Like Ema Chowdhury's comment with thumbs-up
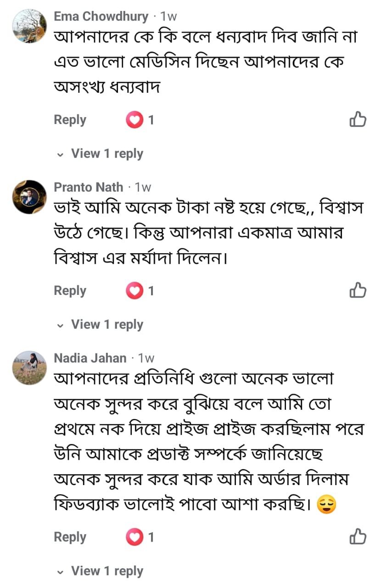The width and height of the screenshot is (392, 588). coord(358,119)
